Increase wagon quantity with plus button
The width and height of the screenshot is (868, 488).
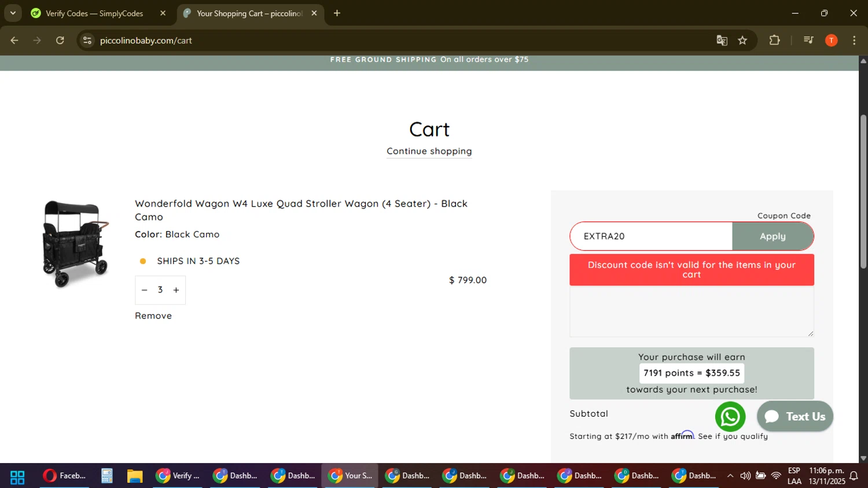pos(176,290)
